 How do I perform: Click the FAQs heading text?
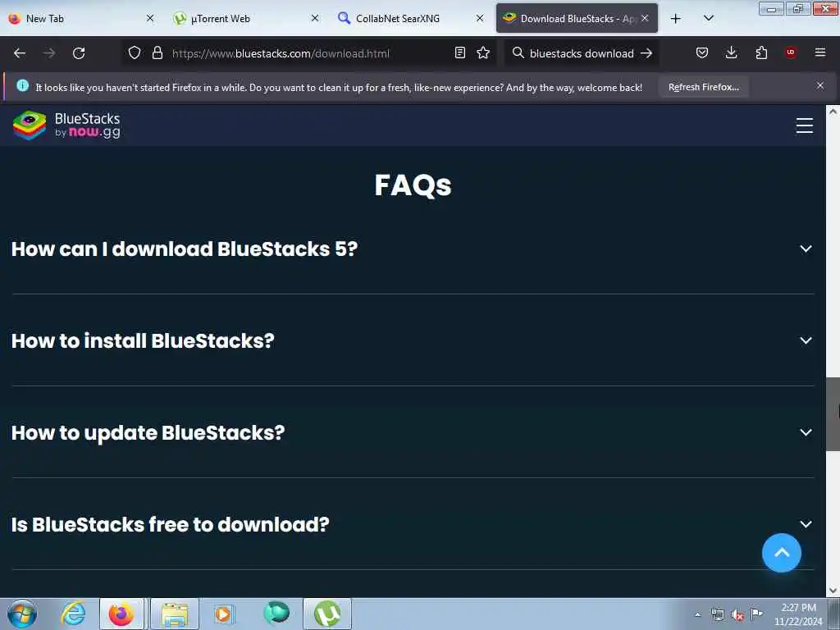413,185
